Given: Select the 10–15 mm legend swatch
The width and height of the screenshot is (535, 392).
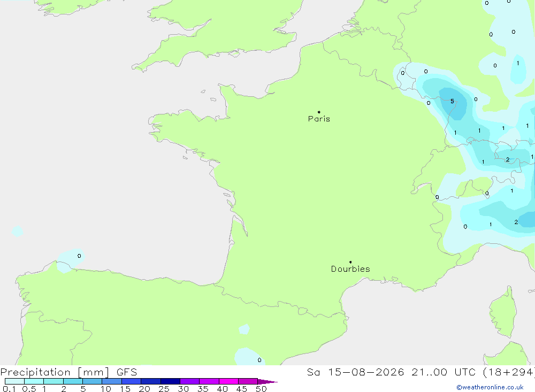Looking at the screenshot, I should pyautogui.click(x=112, y=381).
